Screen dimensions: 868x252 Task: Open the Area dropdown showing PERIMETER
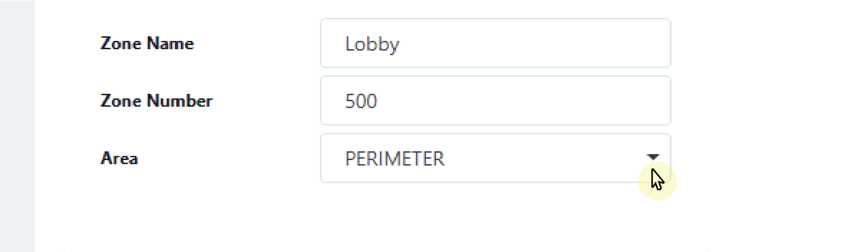pos(495,158)
